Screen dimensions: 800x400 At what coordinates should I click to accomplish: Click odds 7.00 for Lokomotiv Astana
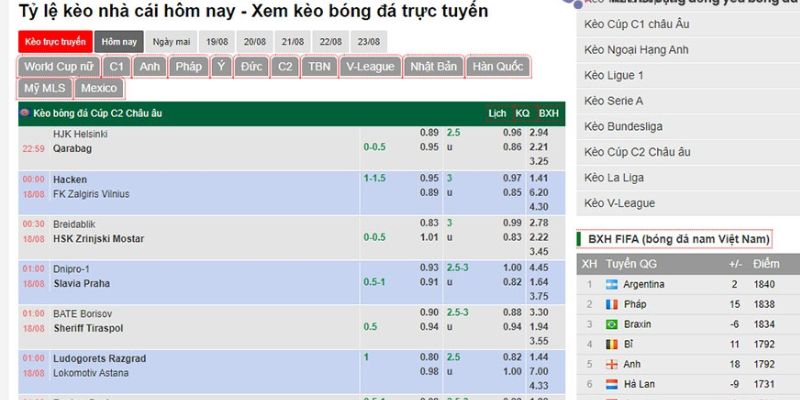click(x=539, y=371)
